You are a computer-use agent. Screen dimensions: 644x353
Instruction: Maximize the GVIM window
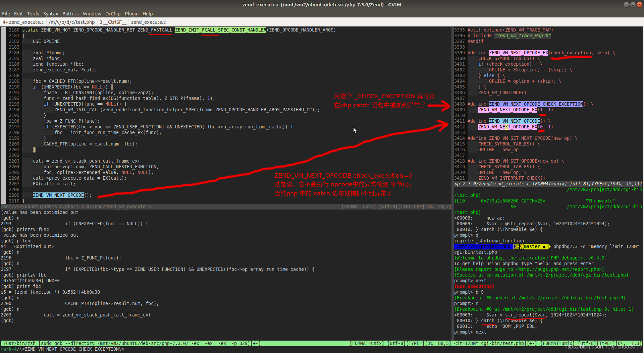(x=633, y=5)
